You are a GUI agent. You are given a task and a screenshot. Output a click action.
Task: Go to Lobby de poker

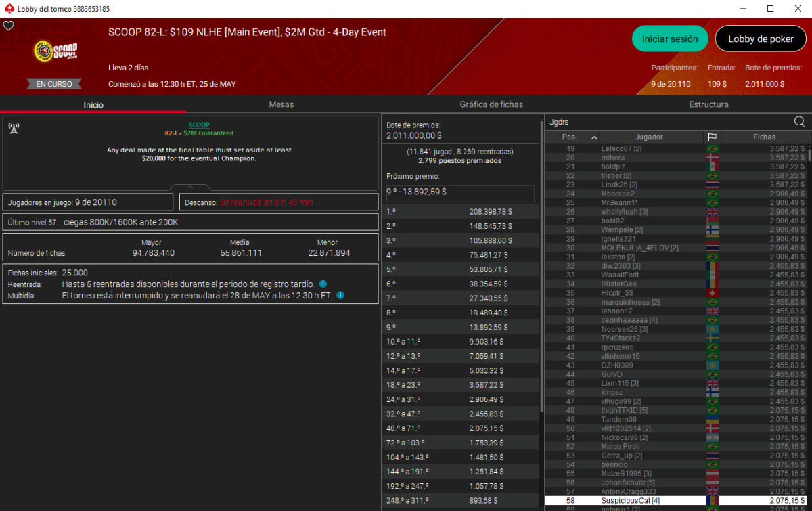pos(761,39)
